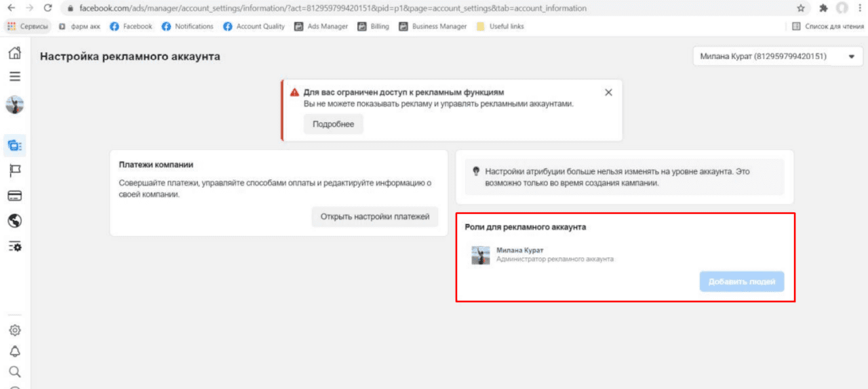Click Открыть настройки платежей button
This screenshot has height=389, width=868.
[375, 217]
